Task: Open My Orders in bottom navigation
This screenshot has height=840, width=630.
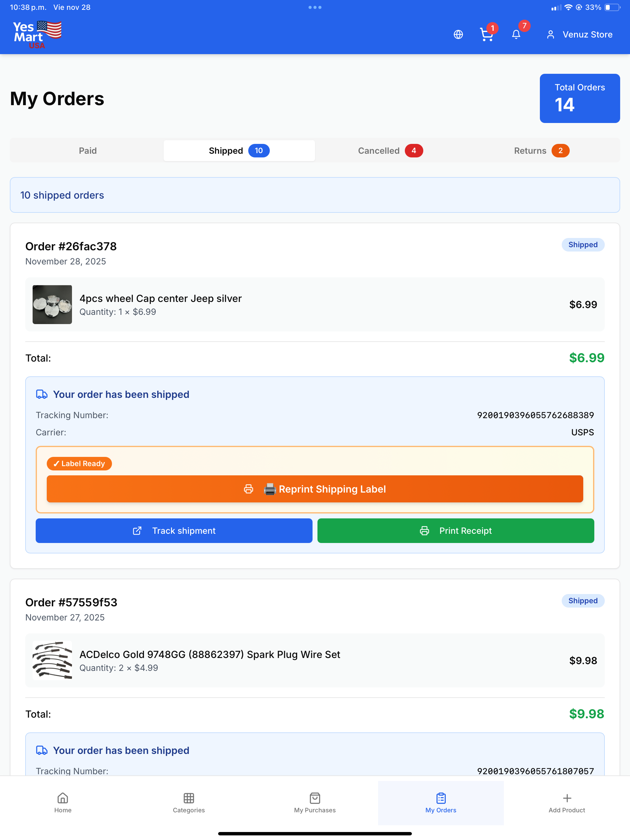Action: tap(441, 803)
